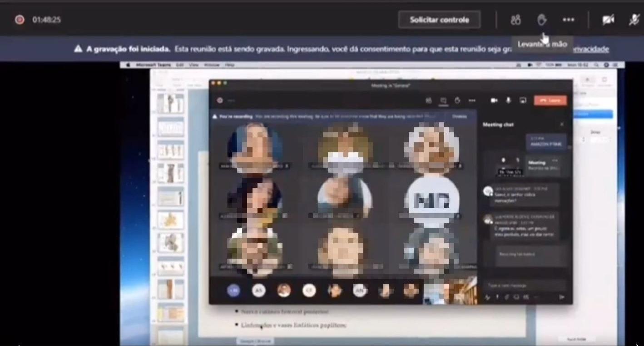Click microphone icon in shared meeting toolbar
The width and height of the screenshot is (644, 346).
click(508, 100)
